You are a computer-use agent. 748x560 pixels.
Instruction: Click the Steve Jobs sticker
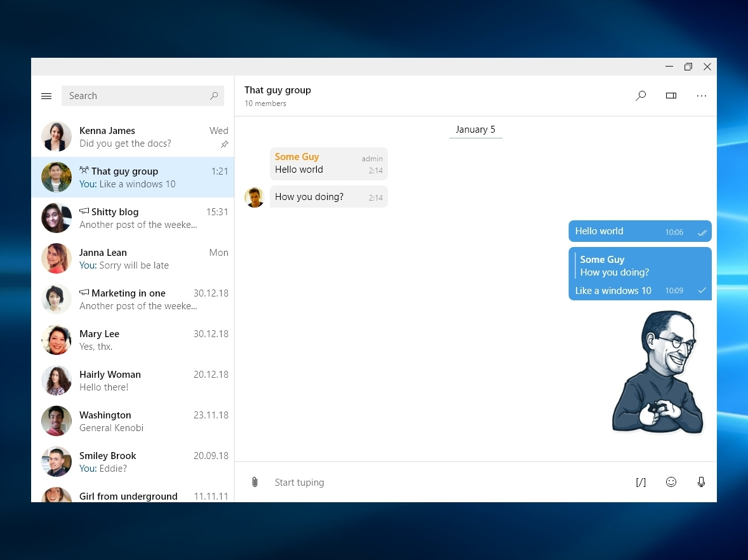pyautogui.click(x=658, y=373)
